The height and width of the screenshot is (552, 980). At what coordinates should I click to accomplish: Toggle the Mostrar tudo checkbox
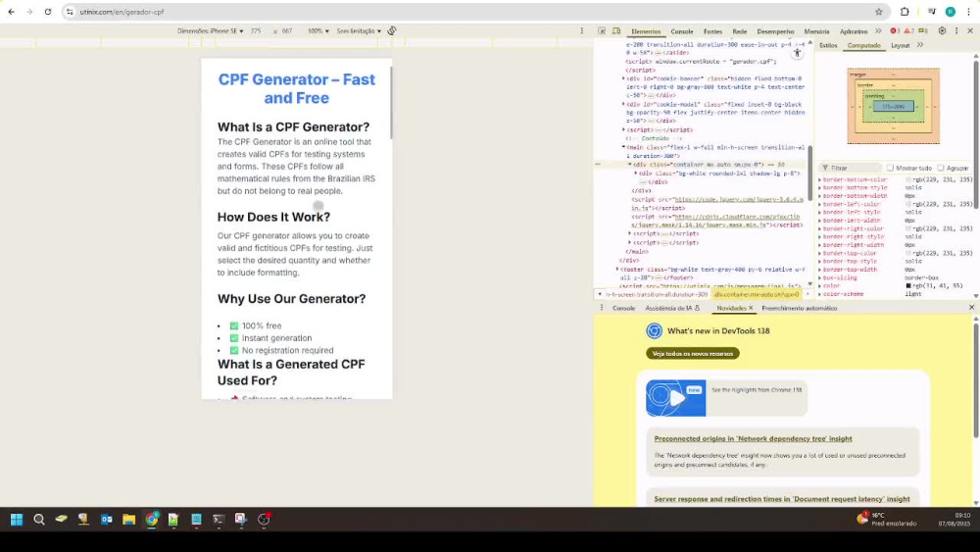click(890, 168)
